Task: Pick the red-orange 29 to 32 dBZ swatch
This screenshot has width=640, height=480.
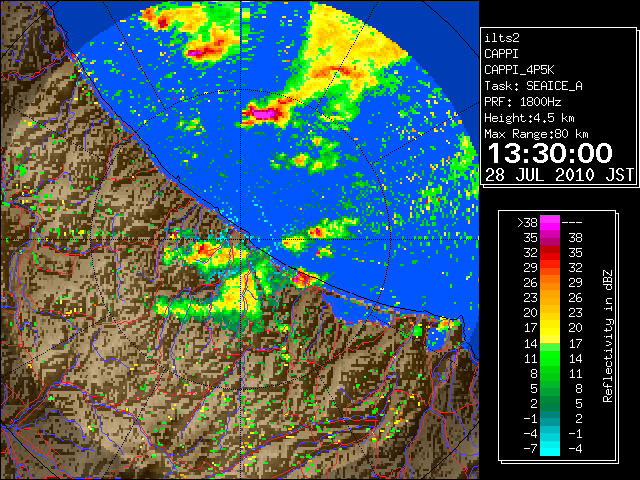Action: click(550, 268)
